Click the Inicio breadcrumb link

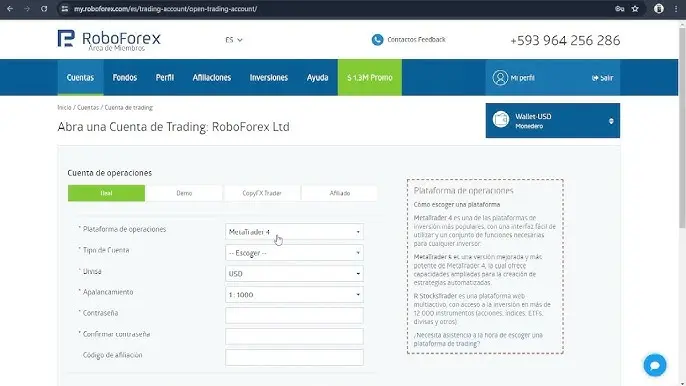tap(64, 107)
